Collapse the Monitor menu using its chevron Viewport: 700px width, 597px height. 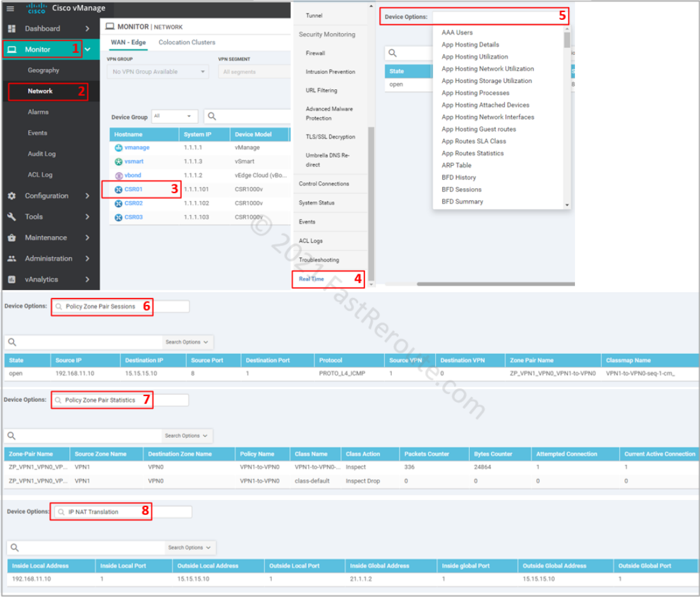pyautogui.click(x=88, y=49)
